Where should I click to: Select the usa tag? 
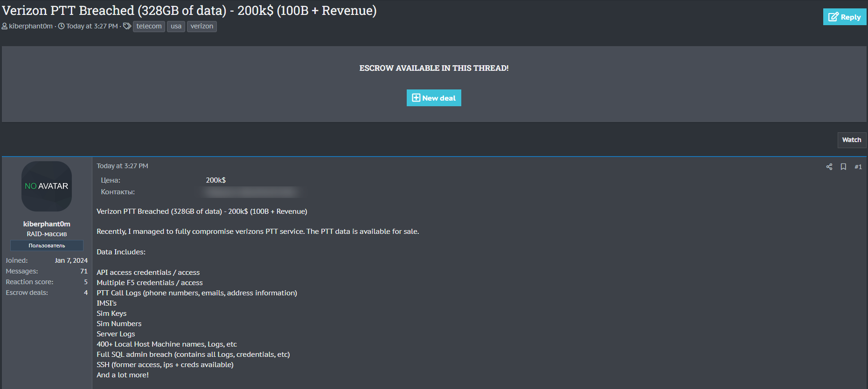click(176, 26)
